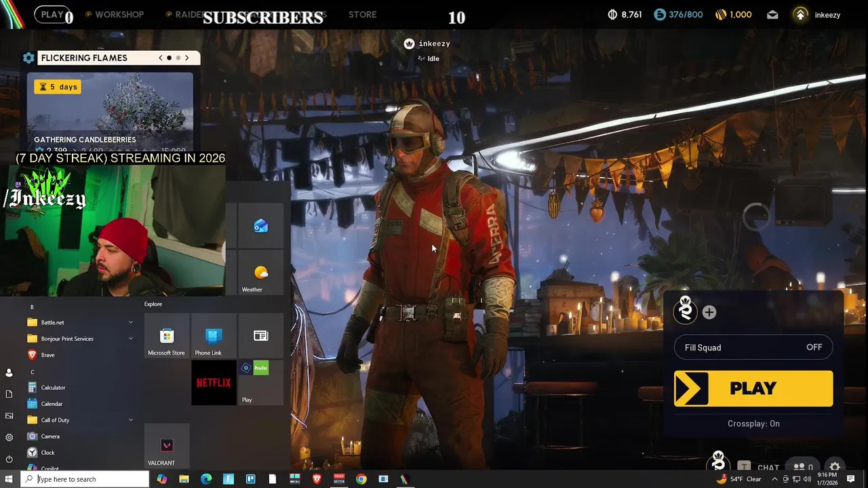This screenshot has width=868, height=488.
Task: Click the 1,000 gold coins currency
Action: coord(733,14)
